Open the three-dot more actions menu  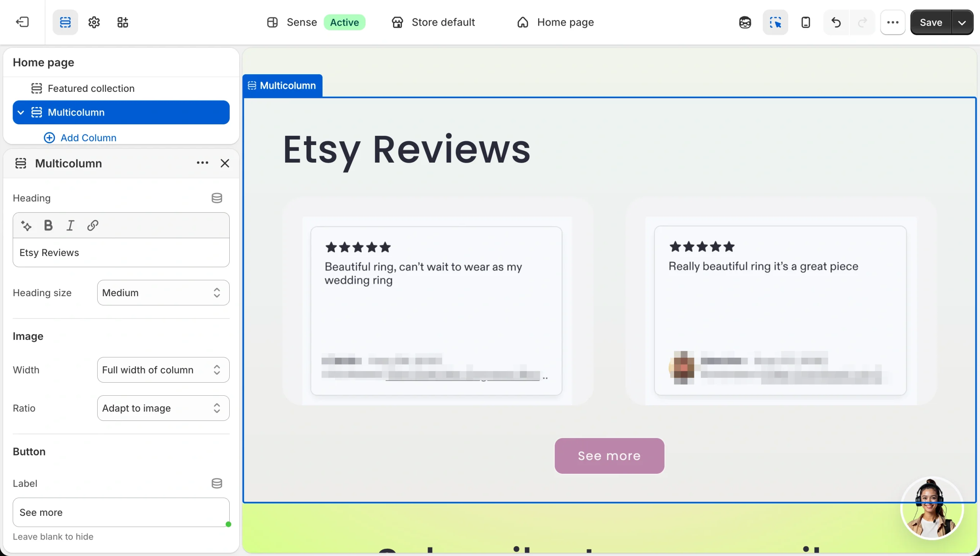(x=893, y=22)
